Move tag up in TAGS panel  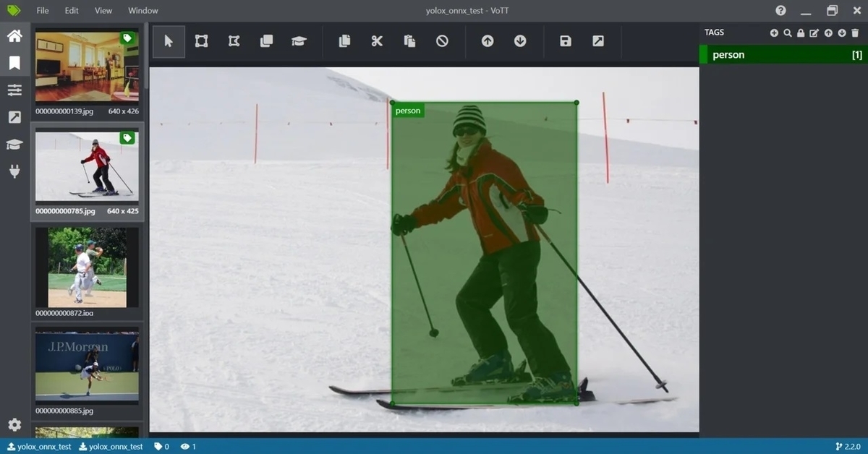pyautogui.click(x=828, y=33)
